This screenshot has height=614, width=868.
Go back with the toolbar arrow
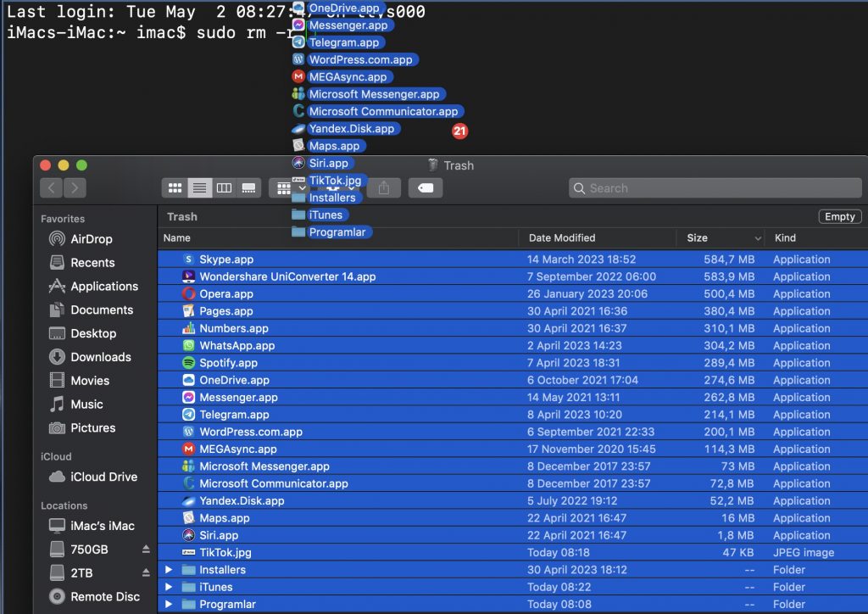(52, 187)
